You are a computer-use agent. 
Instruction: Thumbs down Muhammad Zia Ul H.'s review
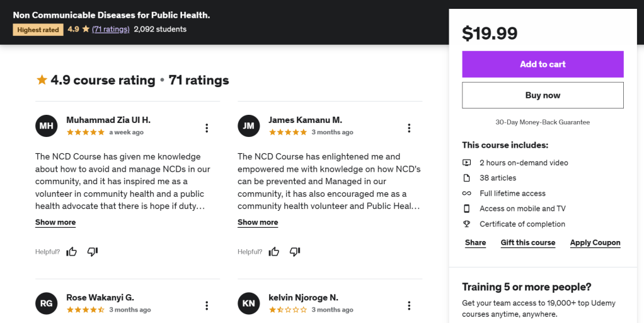coord(93,252)
